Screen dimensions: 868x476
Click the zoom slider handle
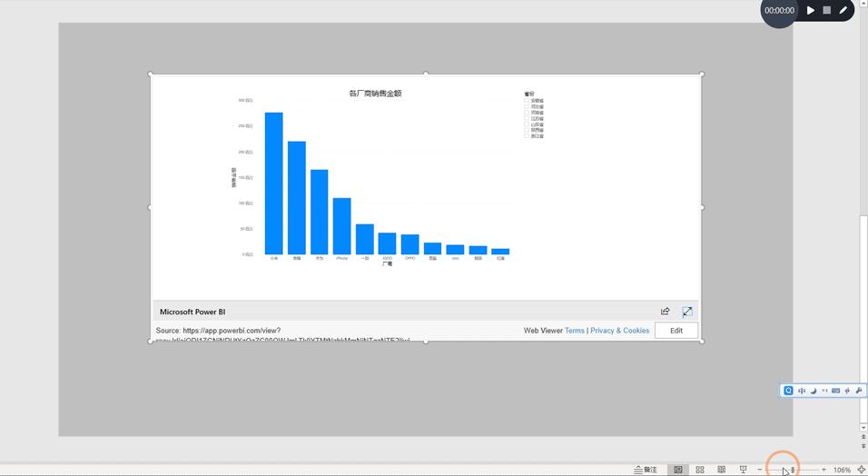(x=793, y=470)
